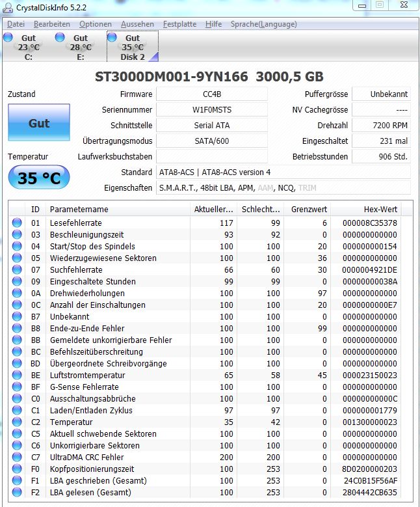Image resolution: width=420 pixels, height=507 pixels.
Task: Click the status orb of Temperatur C2 row
Action: 17,422
